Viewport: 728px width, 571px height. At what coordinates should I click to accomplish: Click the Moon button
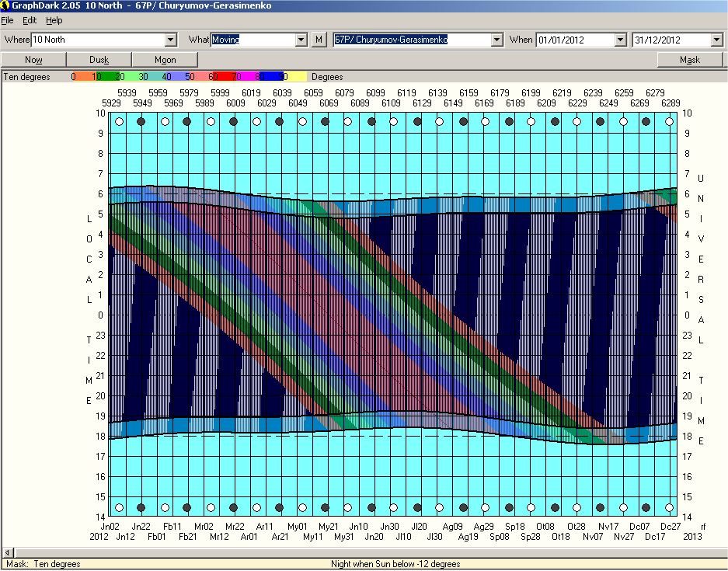(x=165, y=60)
